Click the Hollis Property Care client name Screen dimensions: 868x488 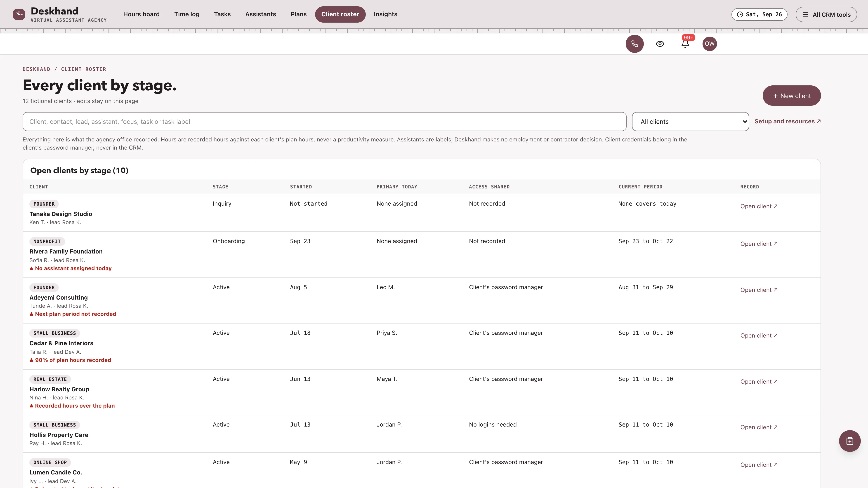tap(59, 435)
